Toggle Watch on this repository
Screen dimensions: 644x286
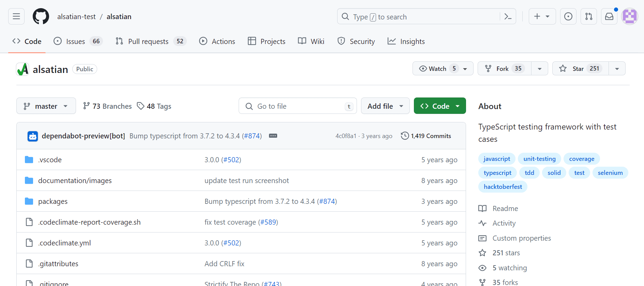tap(438, 69)
